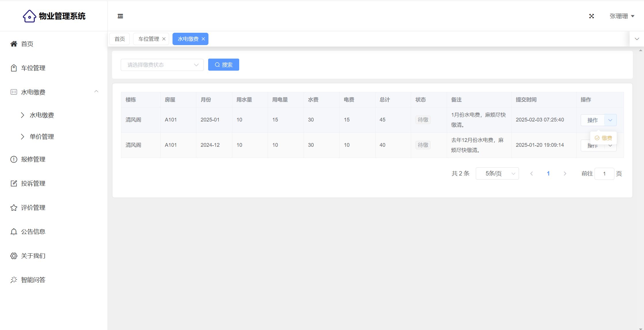This screenshot has width=644, height=330.
Task: Open the 请选择缴费状态 dropdown
Action: pos(162,65)
